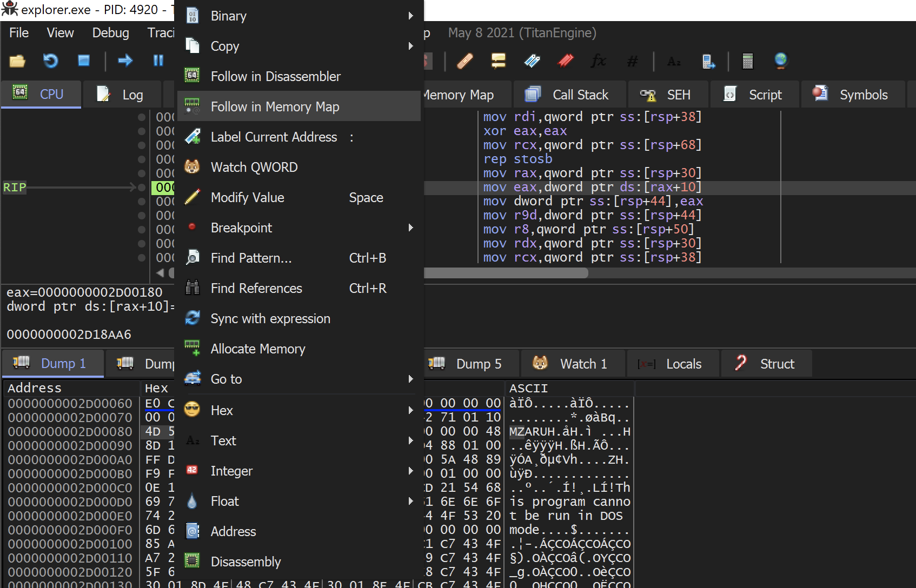The width and height of the screenshot is (916, 588).
Task: Click the Run arrow toolbar icon
Action: (125, 61)
